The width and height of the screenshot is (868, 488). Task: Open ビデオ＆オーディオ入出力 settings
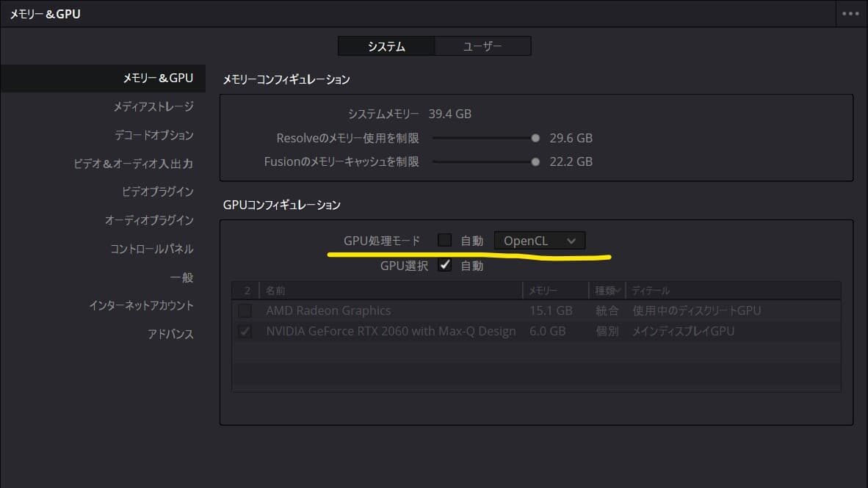[x=134, y=164]
